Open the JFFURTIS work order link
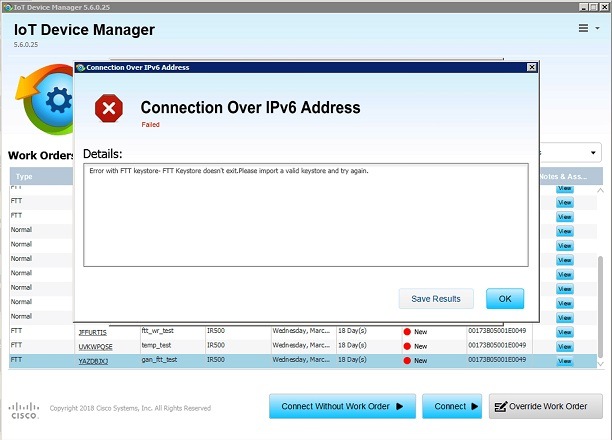The width and height of the screenshot is (612, 440). pyautogui.click(x=93, y=332)
